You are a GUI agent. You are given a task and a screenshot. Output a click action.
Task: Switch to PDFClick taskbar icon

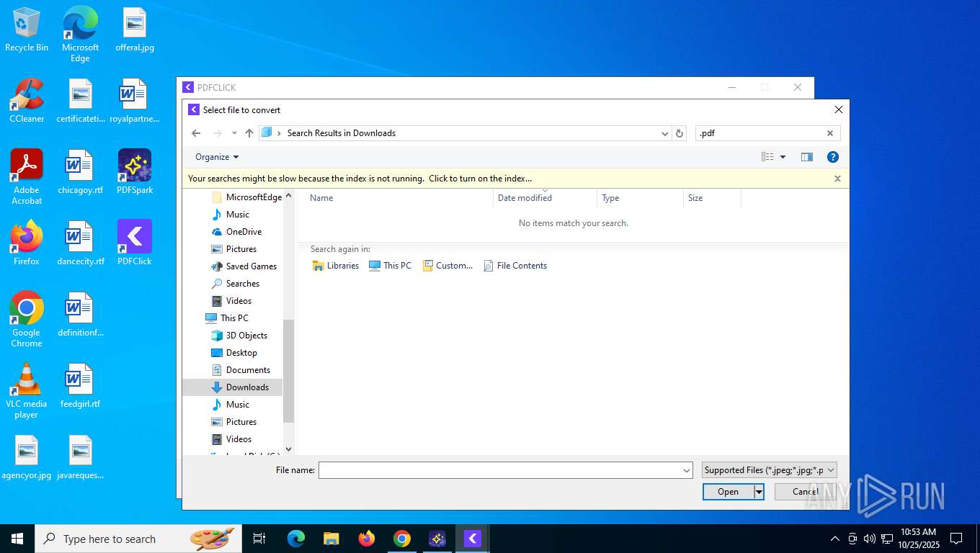click(x=473, y=539)
